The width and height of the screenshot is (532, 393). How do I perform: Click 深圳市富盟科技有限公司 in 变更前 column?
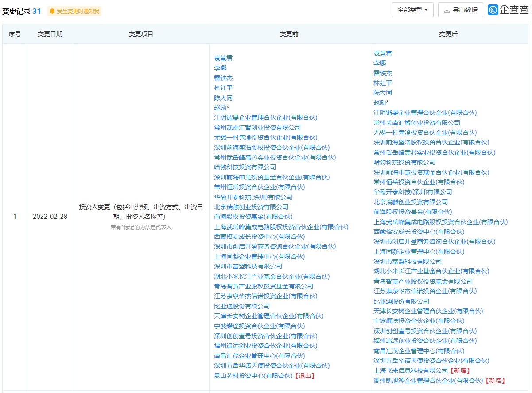248,266
